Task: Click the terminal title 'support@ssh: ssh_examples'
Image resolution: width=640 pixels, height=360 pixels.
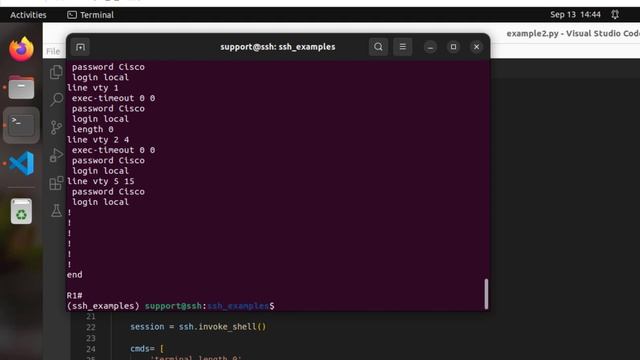Action: click(x=278, y=47)
